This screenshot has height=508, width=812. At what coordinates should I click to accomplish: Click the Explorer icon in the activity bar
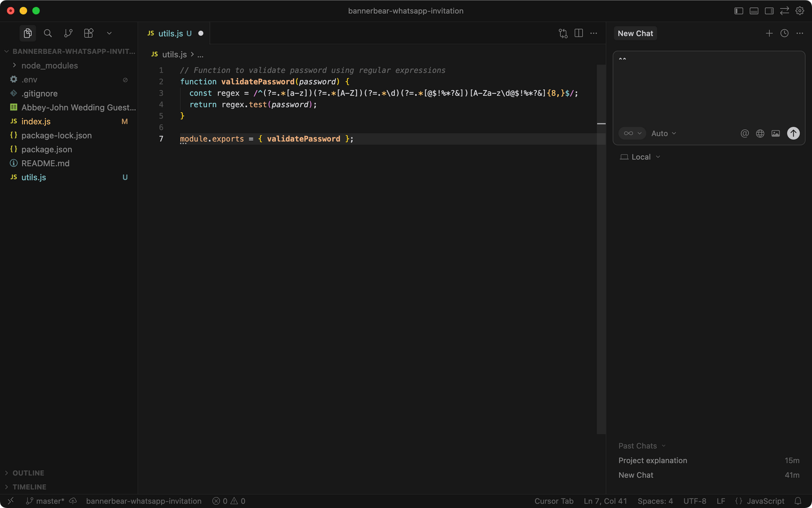[x=28, y=33]
